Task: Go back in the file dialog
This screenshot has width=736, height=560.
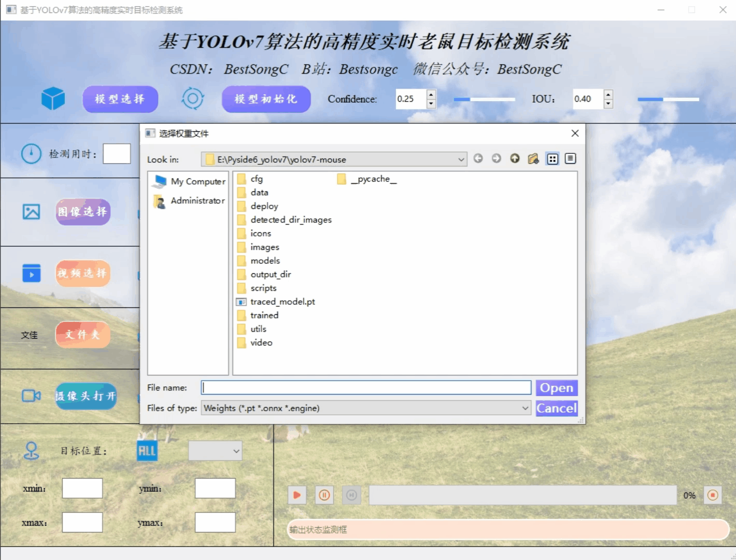Action: coord(478,159)
